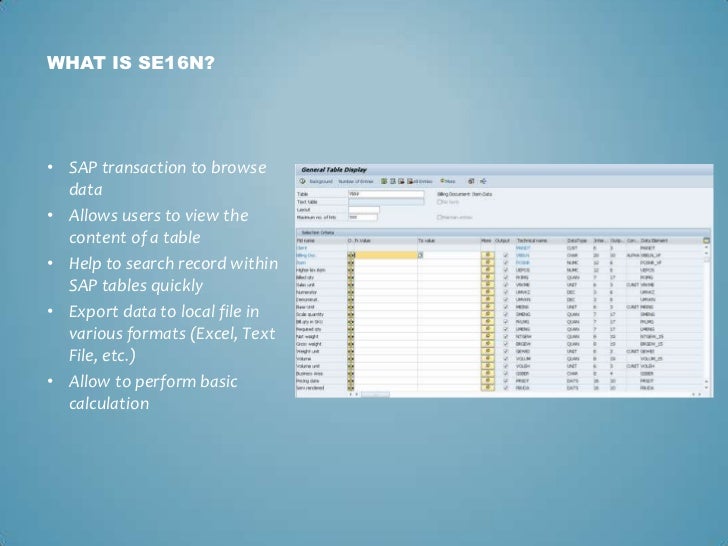Open the option icon in the Gross weight row
The image size is (728, 546).
pos(351,344)
